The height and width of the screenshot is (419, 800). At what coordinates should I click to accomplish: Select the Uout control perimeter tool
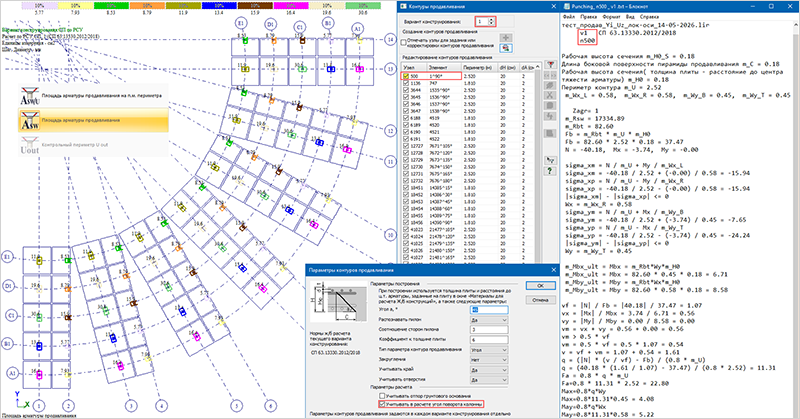coord(94,145)
